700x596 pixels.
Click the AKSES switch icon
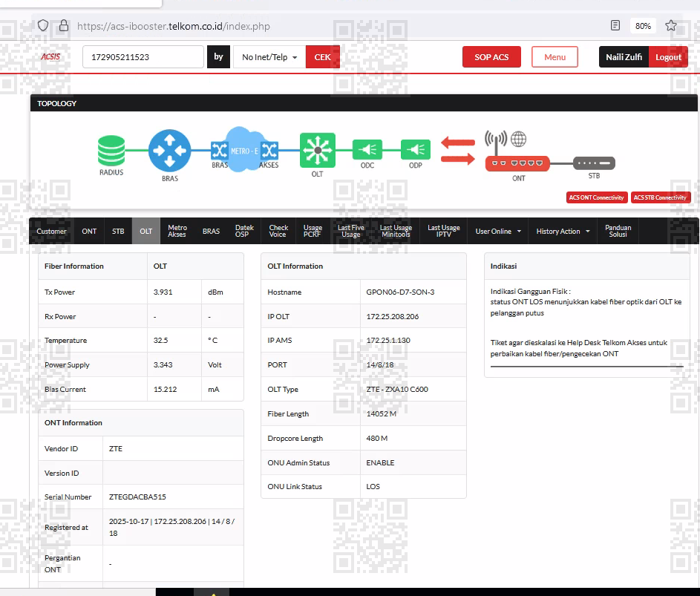point(269,151)
